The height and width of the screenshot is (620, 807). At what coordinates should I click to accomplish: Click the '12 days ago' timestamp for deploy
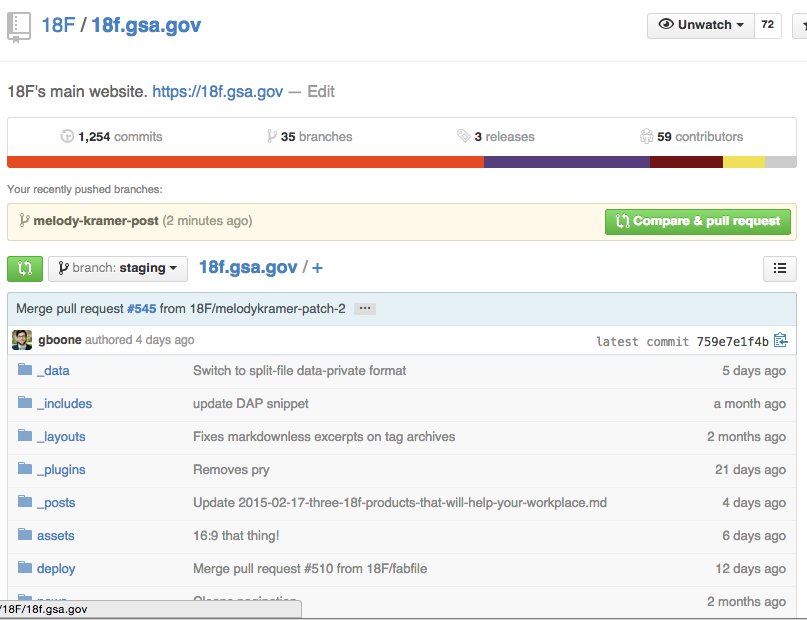pyautogui.click(x=750, y=569)
